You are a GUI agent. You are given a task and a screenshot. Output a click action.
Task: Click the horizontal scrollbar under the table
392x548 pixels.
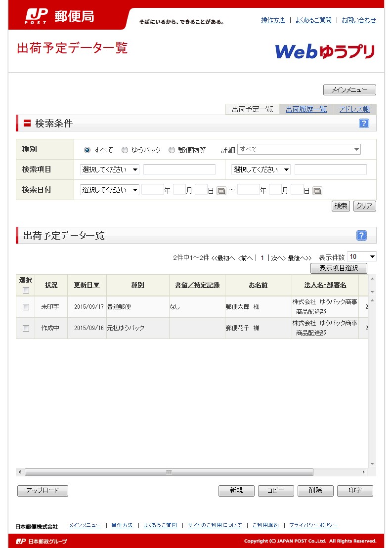pos(169,472)
